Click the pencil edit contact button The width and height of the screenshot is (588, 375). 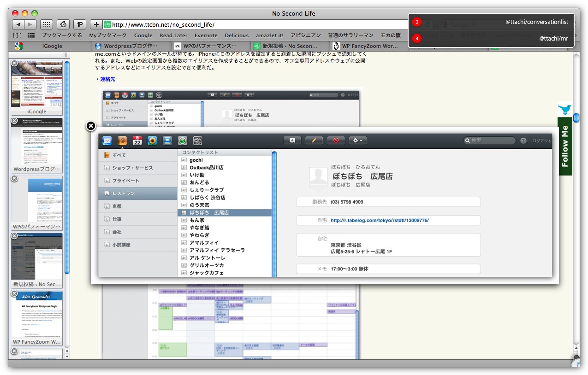(x=314, y=141)
